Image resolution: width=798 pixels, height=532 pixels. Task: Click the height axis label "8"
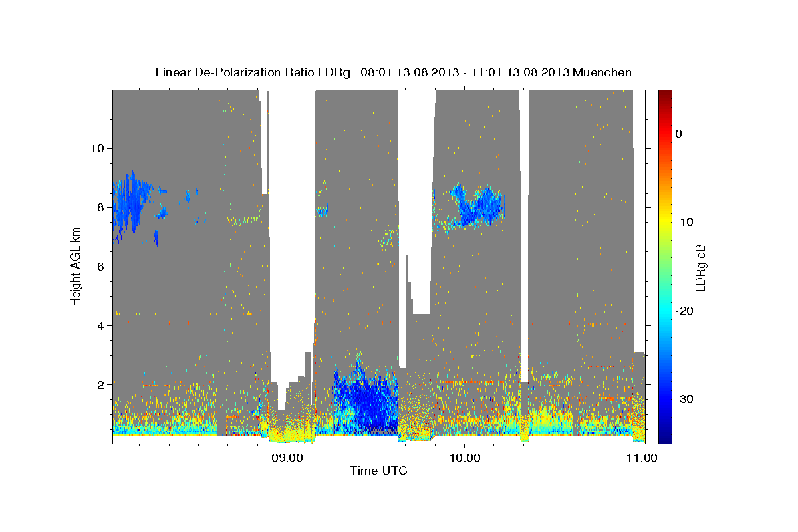coord(99,207)
